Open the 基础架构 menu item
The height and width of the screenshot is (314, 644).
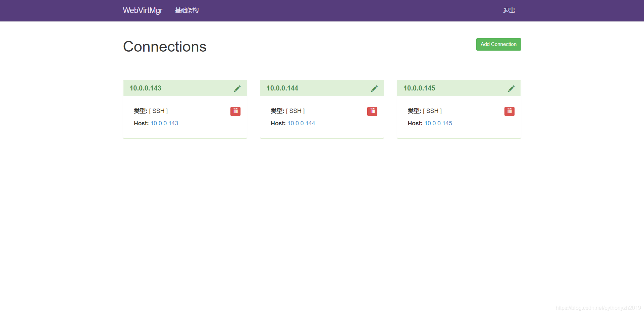[187, 10]
